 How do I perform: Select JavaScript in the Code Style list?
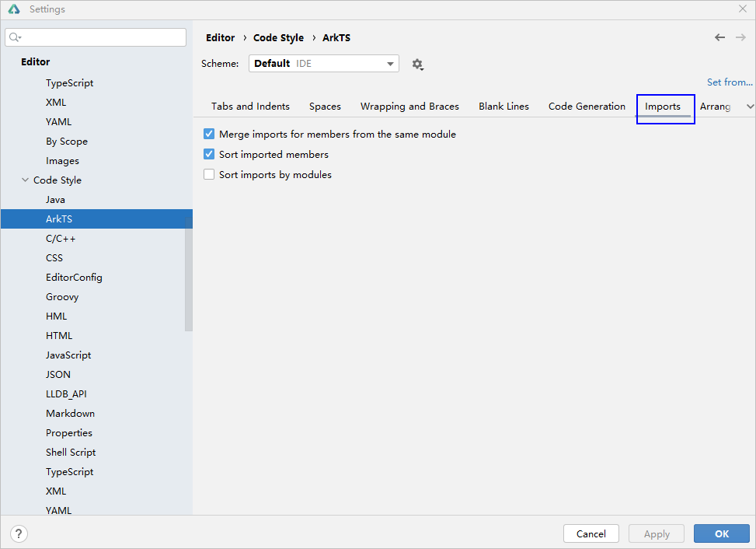pos(68,355)
